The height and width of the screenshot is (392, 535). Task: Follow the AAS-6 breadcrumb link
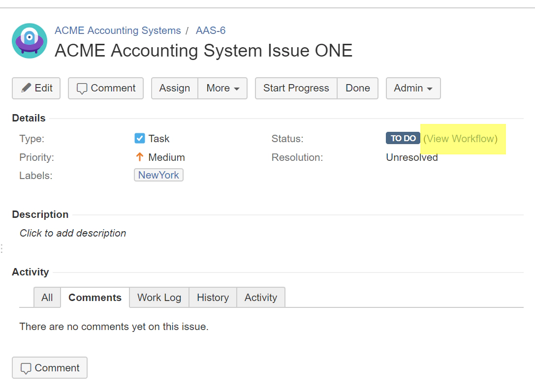click(x=210, y=30)
